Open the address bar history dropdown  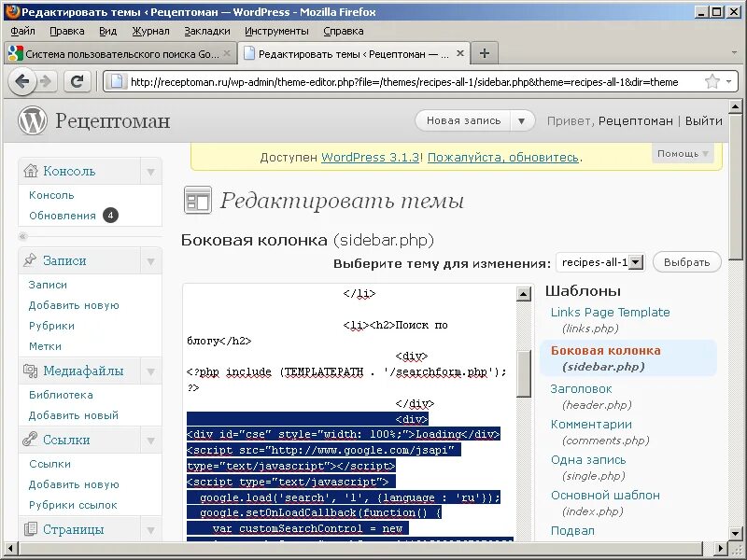(728, 81)
